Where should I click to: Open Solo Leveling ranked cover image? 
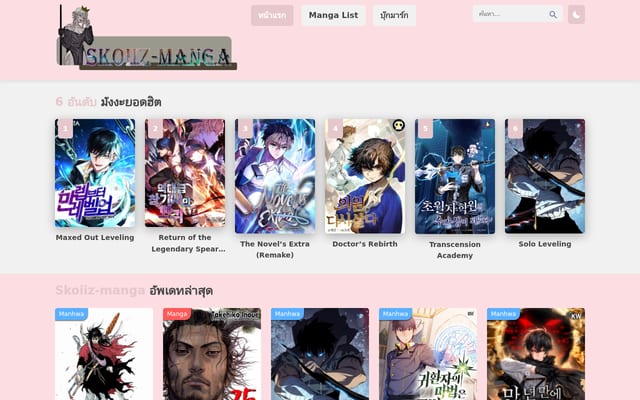(545, 176)
